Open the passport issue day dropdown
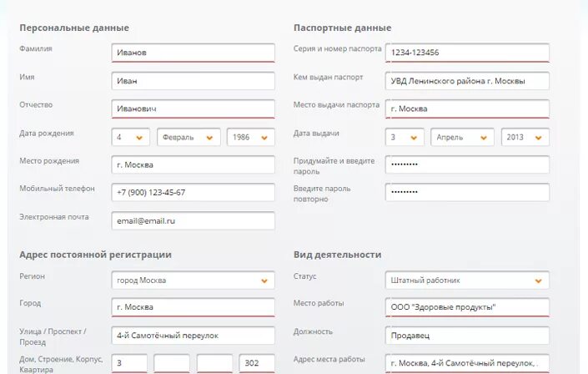 coord(405,137)
